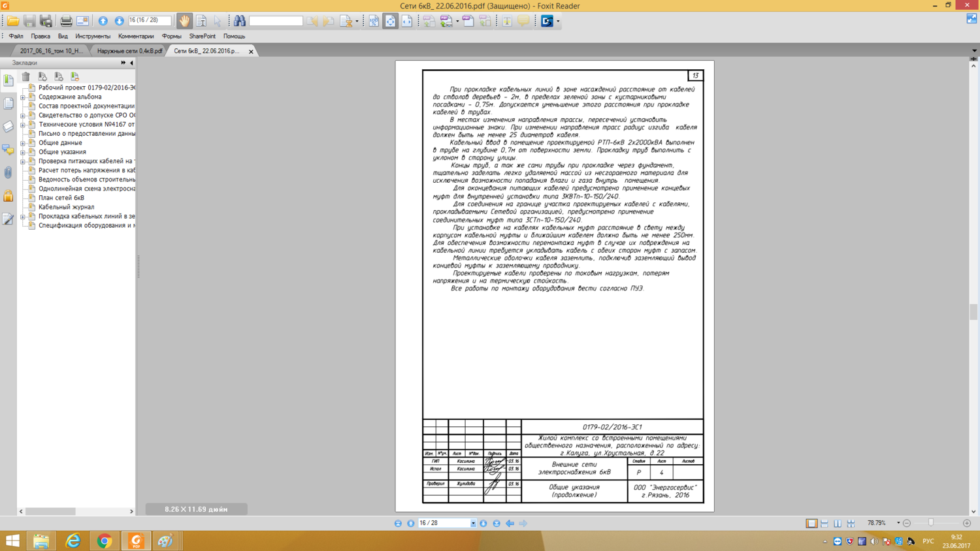Image resolution: width=980 pixels, height=551 pixels.
Task: Open the Файл menu
Action: [16, 37]
